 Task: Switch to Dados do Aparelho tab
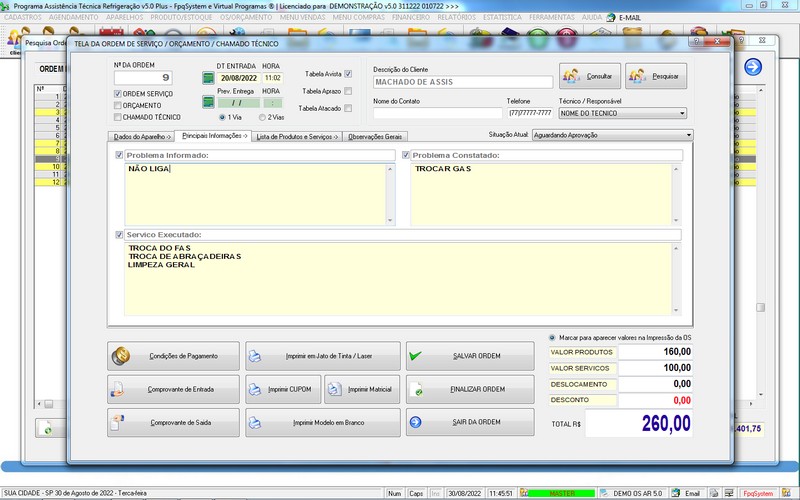141,137
